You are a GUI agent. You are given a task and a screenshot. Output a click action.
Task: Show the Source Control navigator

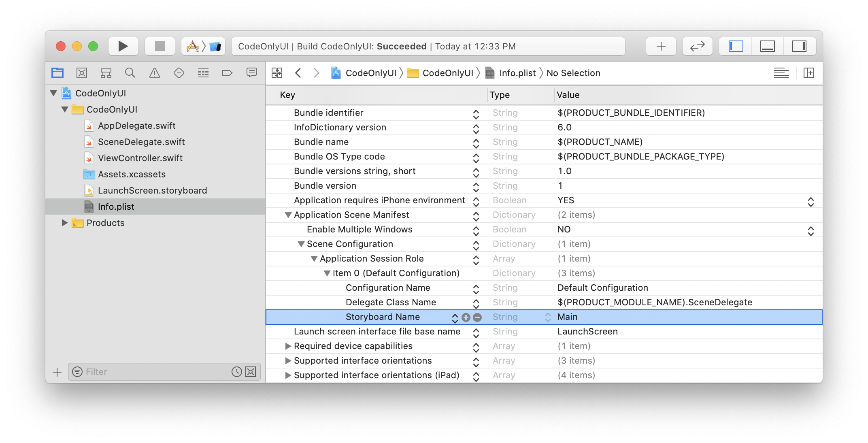pos(82,73)
